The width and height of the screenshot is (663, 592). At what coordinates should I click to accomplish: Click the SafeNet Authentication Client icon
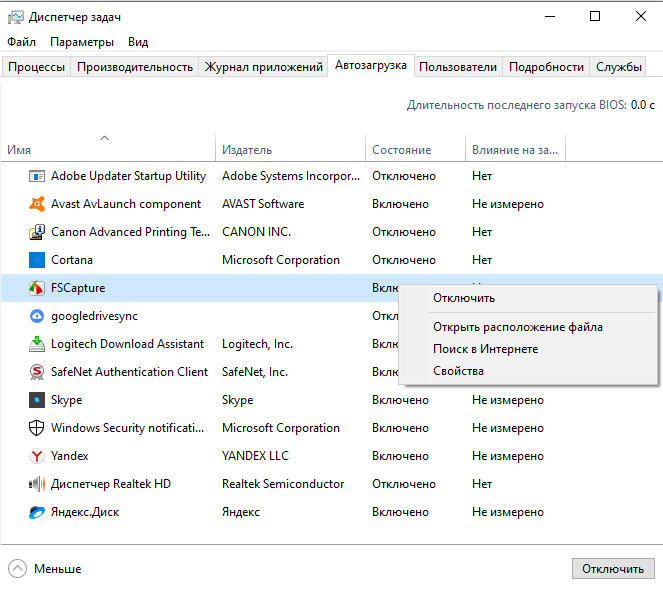point(37,372)
